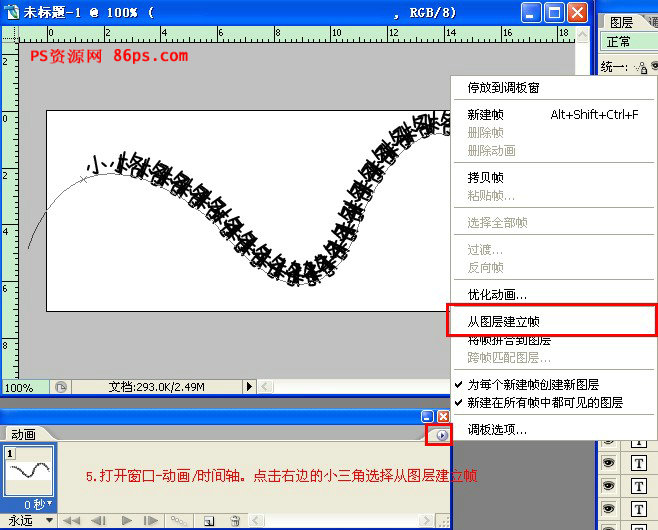
Task: Play the animation
Action: [126, 521]
